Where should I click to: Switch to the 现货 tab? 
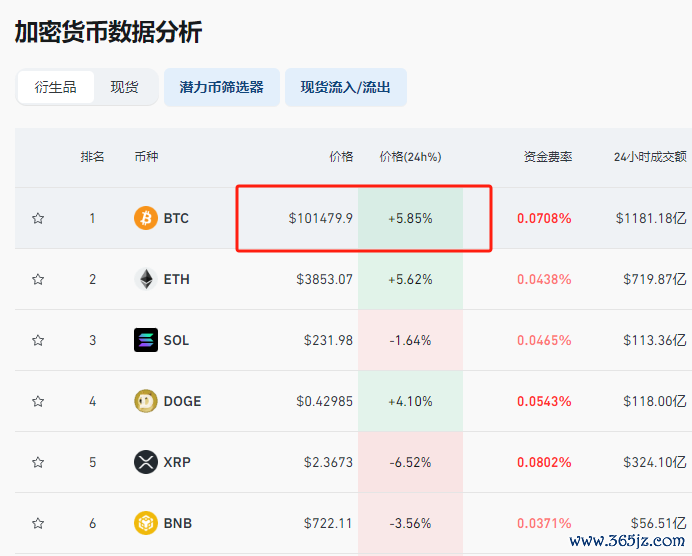(124, 87)
